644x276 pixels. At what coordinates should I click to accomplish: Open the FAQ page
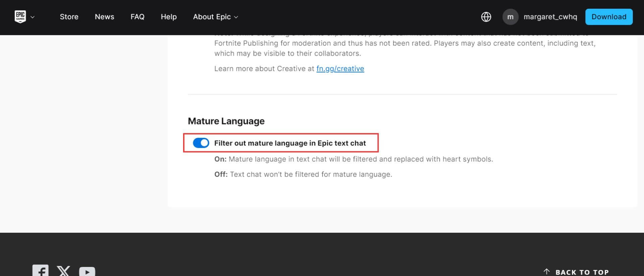pyautogui.click(x=137, y=17)
